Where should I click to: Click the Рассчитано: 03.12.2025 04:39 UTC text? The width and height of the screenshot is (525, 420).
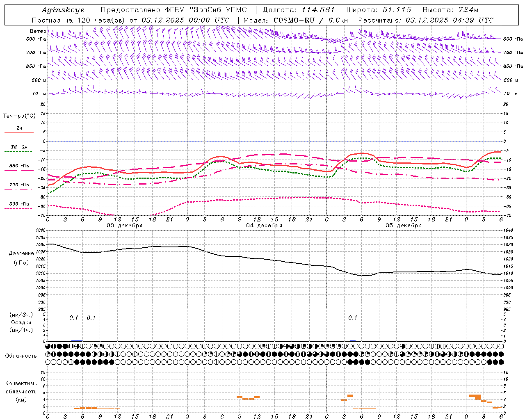(x=426, y=20)
